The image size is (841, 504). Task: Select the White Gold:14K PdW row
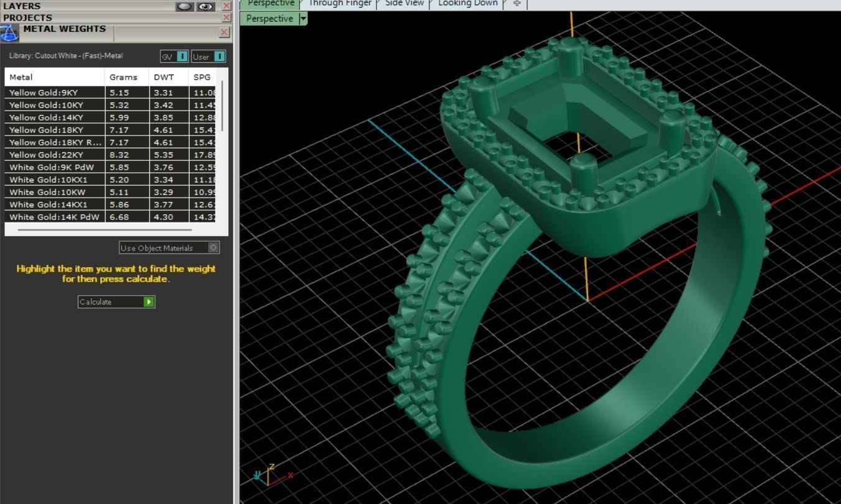click(x=110, y=217)
